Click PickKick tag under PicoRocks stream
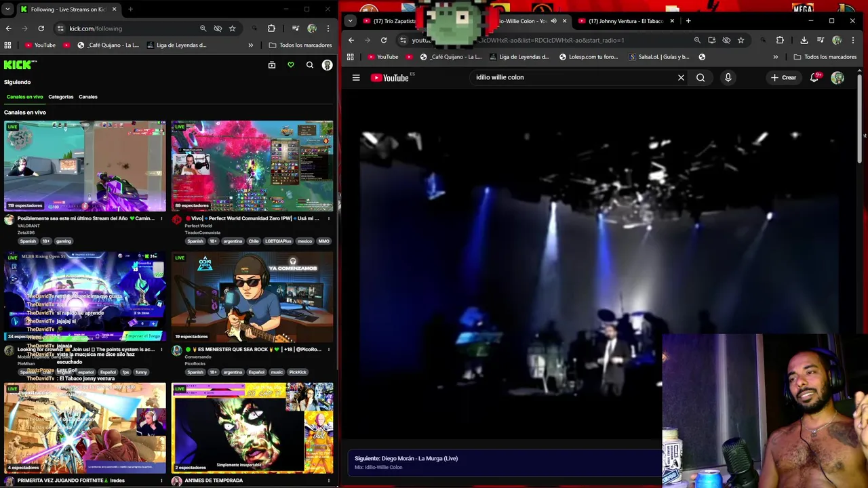This screenshot has width=868, height=488. coord(298,372)
